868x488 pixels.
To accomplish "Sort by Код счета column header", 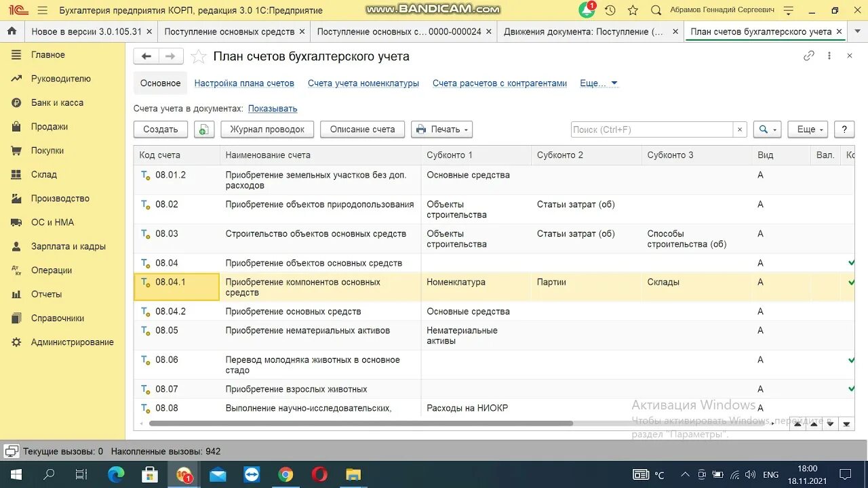I will pos(176,155).
